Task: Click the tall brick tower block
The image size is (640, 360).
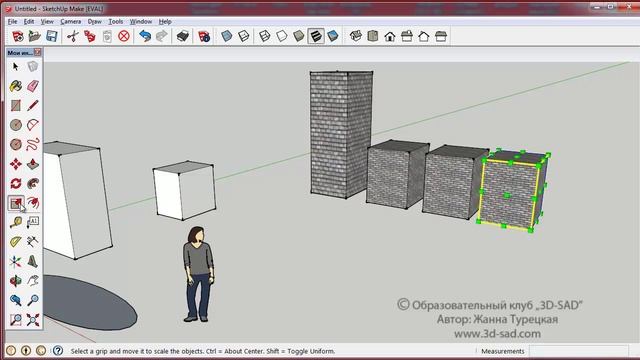Action: click(342, 135)
